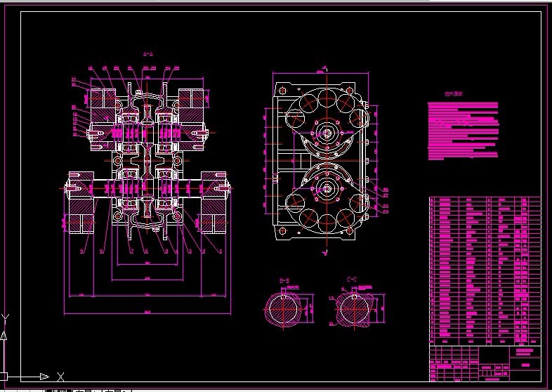Switch to the 模型 model tab
552x392 pixels.
[59, 390]
